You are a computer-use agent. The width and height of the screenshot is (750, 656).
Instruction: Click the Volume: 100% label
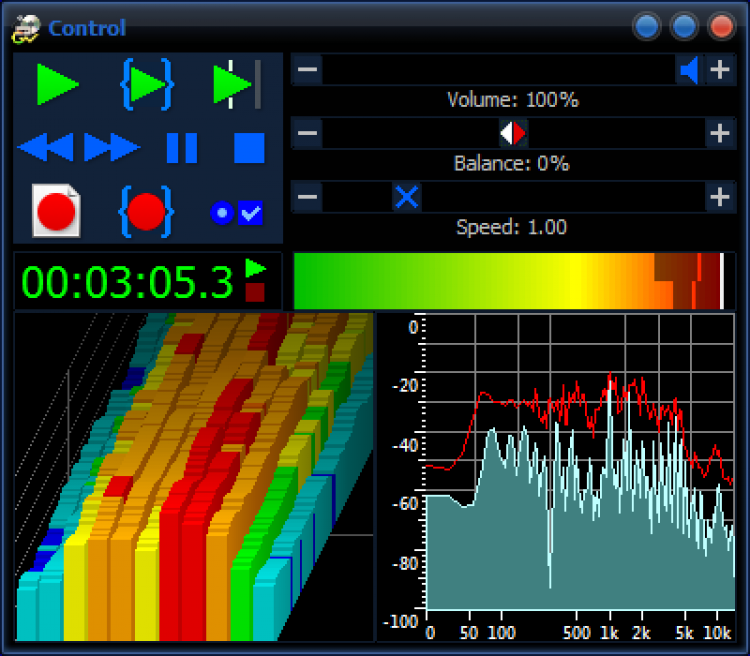[513, 100]
